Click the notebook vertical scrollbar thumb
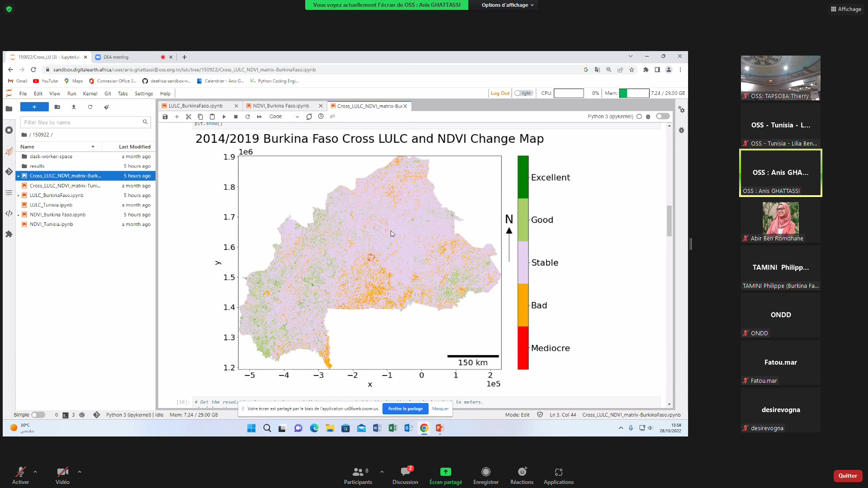This screenshot has height=488, width=868. (669, 221)
